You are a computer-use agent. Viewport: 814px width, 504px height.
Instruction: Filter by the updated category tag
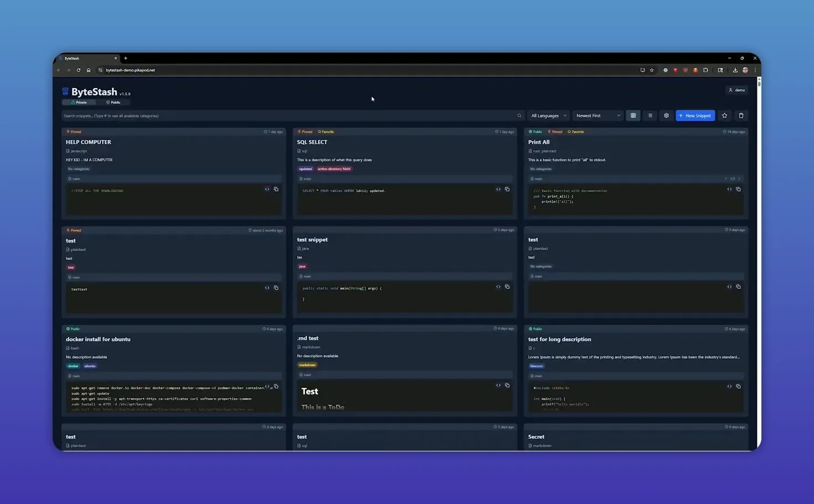pos(306,169)
